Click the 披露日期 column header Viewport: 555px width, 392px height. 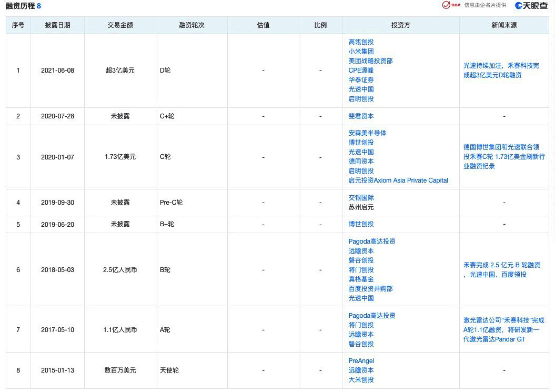(58, 25)
